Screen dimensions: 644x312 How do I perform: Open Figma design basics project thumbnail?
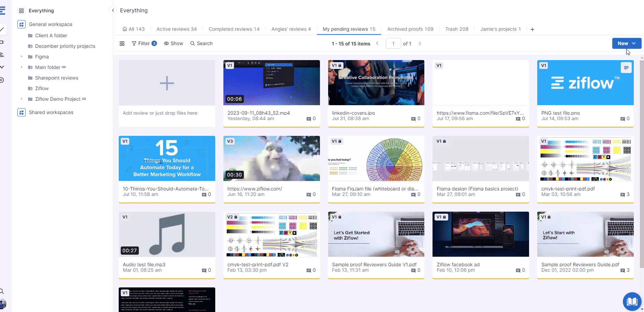[x=481, y=158]
